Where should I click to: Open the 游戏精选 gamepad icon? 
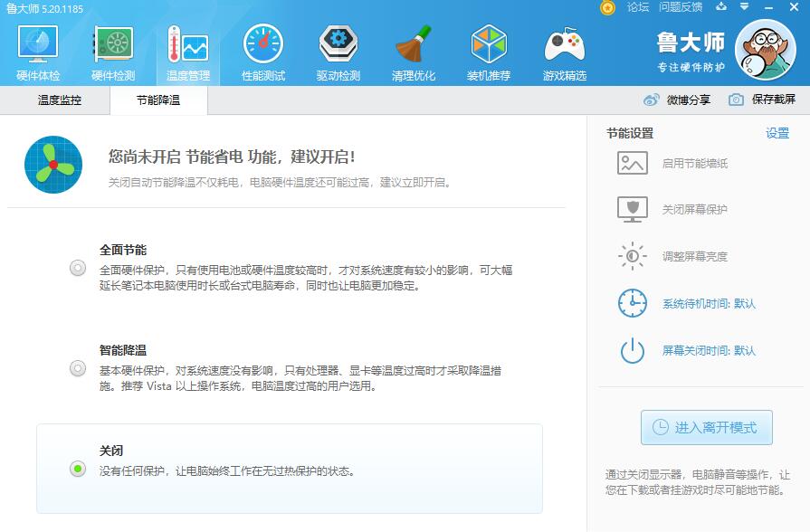564,44
